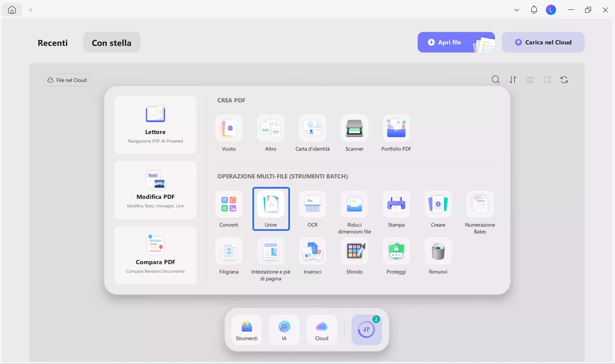This screenshot has width=615, height=364.
Task: Create a Portfolio PDF
Action: pos(396,128)
